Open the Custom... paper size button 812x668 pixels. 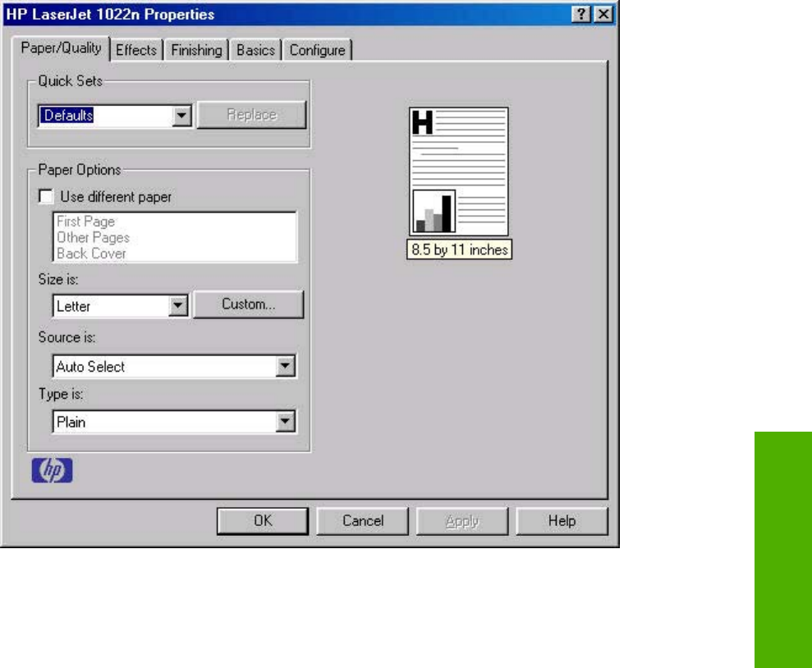[248, 304]
